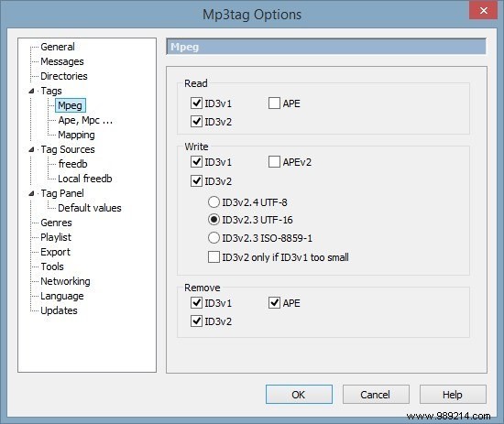Open the Updates options page
Image resolution: width=504 pixels, height=424 pixels.
(60, 310)
